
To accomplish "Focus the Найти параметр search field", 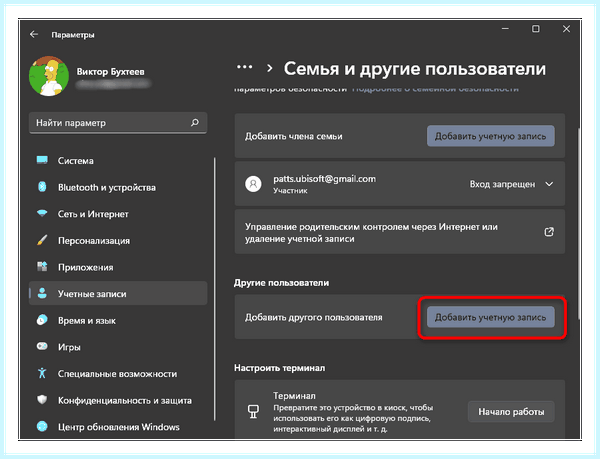I will 118,123.
